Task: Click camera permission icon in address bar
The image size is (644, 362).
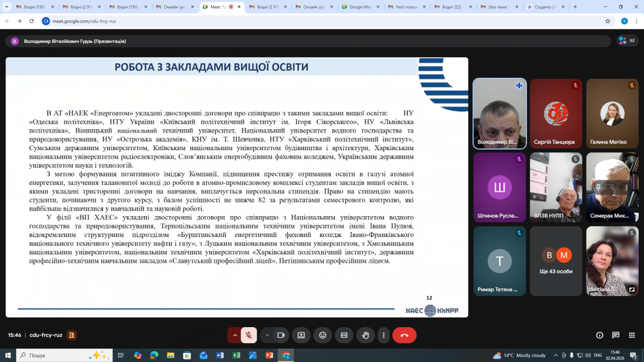Action: 46,21
